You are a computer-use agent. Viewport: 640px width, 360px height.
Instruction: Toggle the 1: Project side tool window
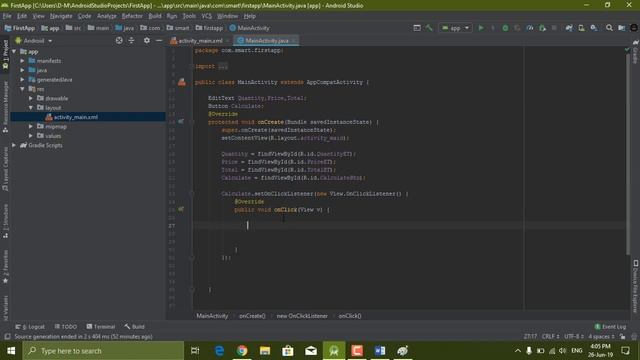click(5, 55)
